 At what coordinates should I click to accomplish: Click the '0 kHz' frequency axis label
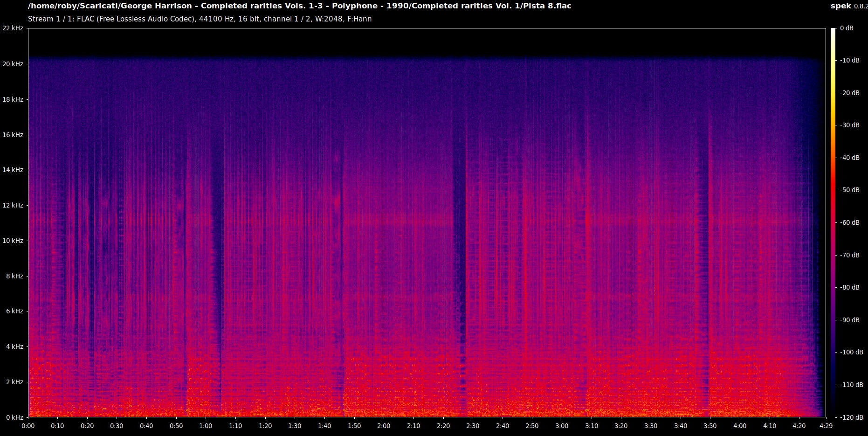coord(14,417)
